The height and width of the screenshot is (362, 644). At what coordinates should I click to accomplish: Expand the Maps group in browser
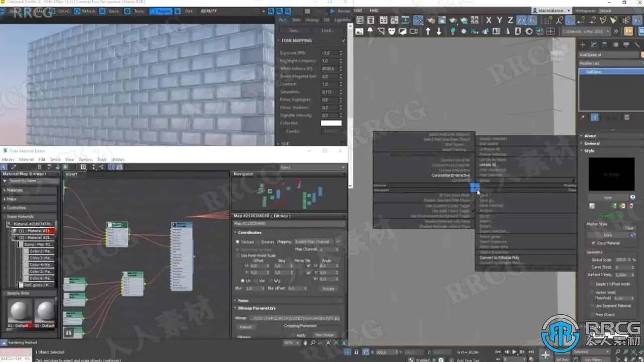[x=29, y=199]
